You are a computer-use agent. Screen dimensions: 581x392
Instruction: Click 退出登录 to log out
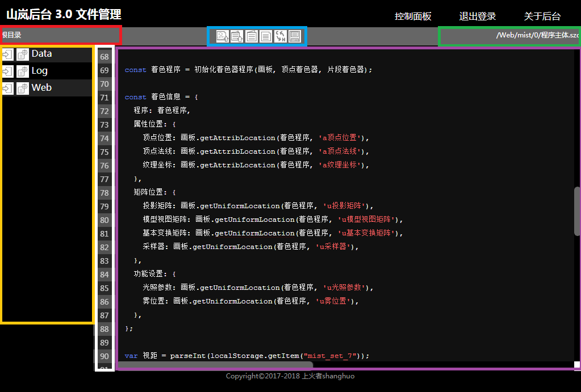coord(478,16)
